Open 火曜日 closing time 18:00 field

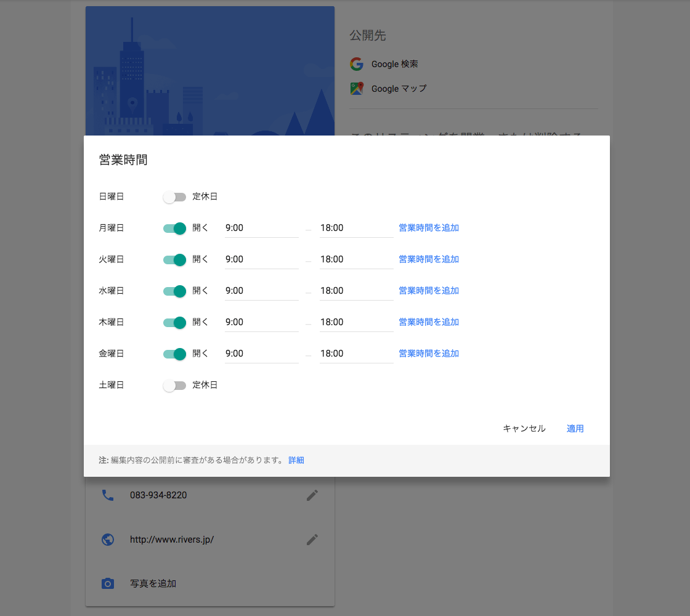[357, 259]
